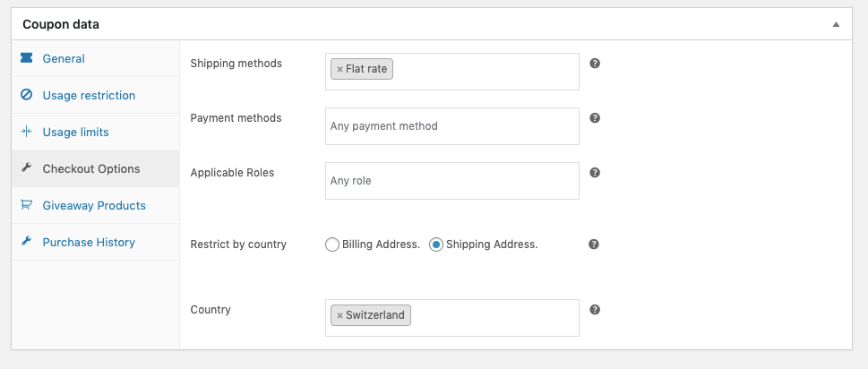The width and height of the screenshot is (868, 369).
Task: Open the Purchase History tab
Action: [x=89, y=242]
